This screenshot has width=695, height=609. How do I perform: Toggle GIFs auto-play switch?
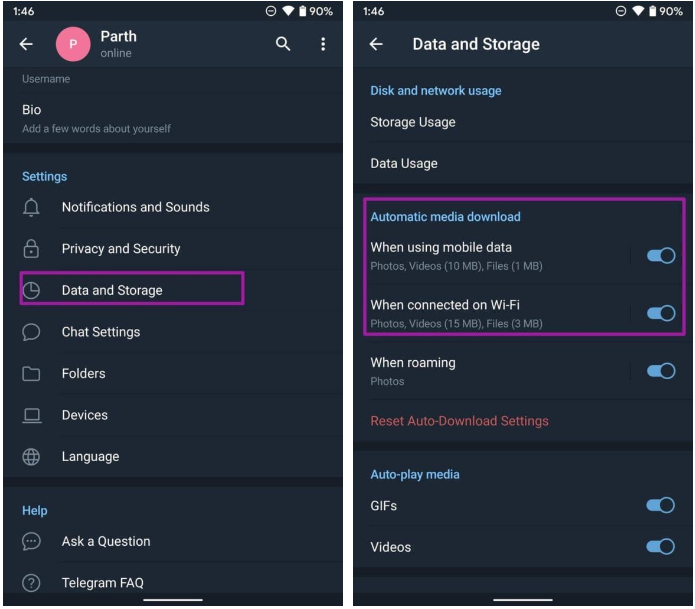point(660,505)
